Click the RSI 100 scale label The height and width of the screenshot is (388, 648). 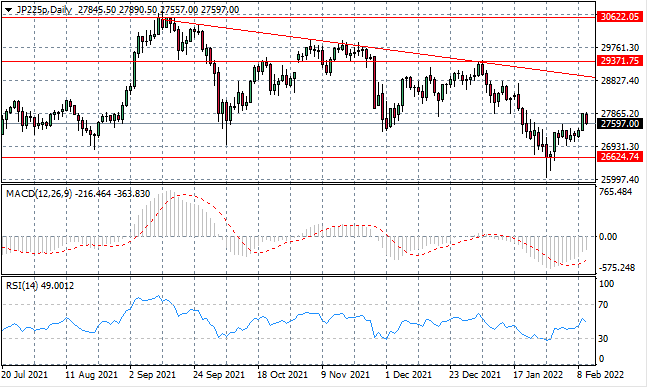click(x=606, y=284)
